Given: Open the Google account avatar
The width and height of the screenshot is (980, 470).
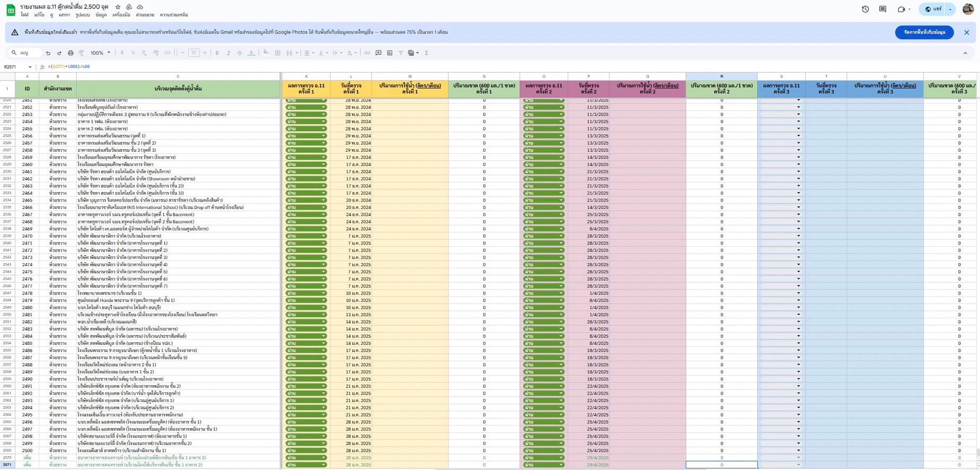Looking at the screenshot, I should click(x=967, y=9).
